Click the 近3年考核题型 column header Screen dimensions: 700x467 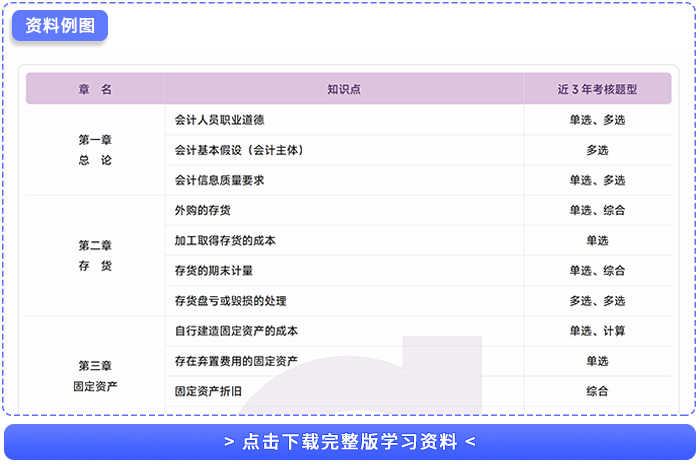[x=597, y=89]
